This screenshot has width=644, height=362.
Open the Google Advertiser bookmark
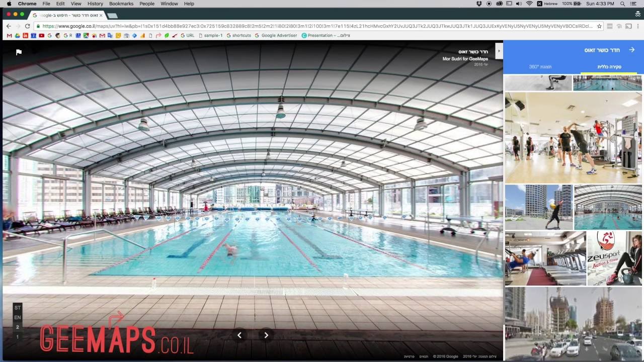[x=276, y=36]
